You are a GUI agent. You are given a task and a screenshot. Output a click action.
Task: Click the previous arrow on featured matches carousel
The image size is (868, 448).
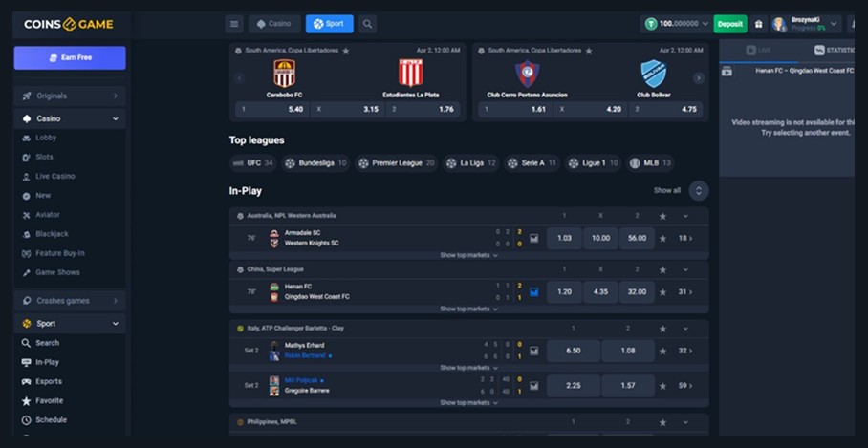click(240, 78)
